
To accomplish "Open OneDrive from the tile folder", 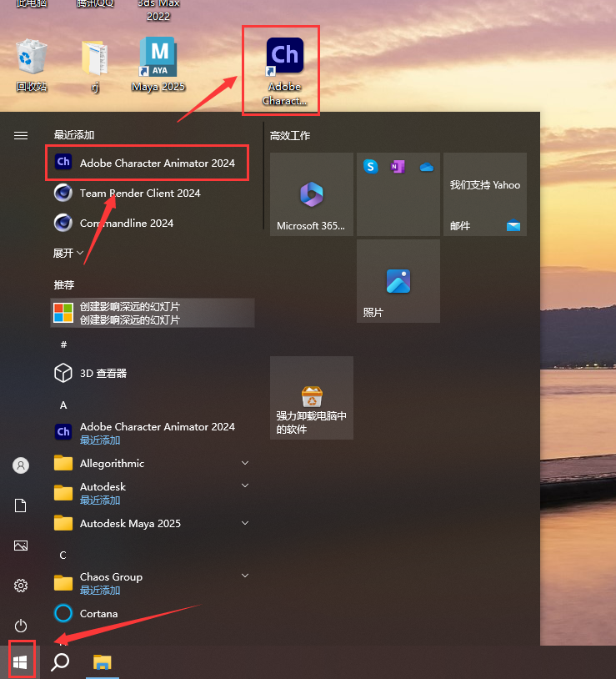I will 427,167.
